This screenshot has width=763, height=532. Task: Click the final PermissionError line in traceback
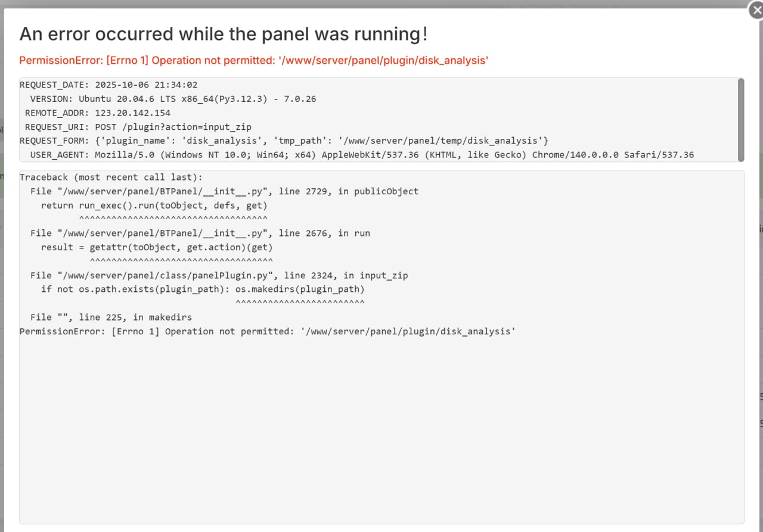[x=267, y=331]
